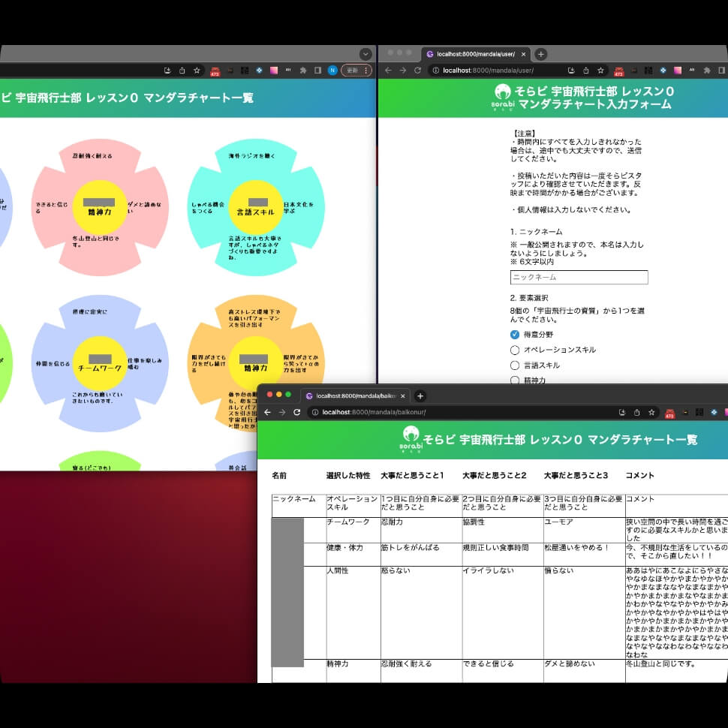
Task: Open the extensions puzzle icon in left window
Action: click(303, 71)
